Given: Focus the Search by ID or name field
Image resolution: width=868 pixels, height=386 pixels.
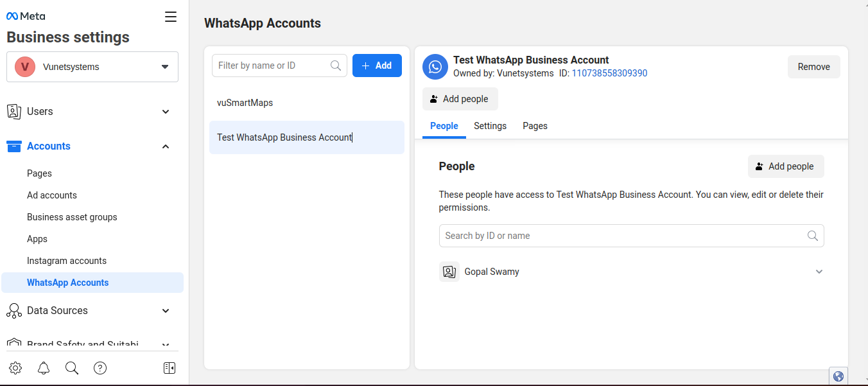Looking at the screenshot, I should [623, 236].
